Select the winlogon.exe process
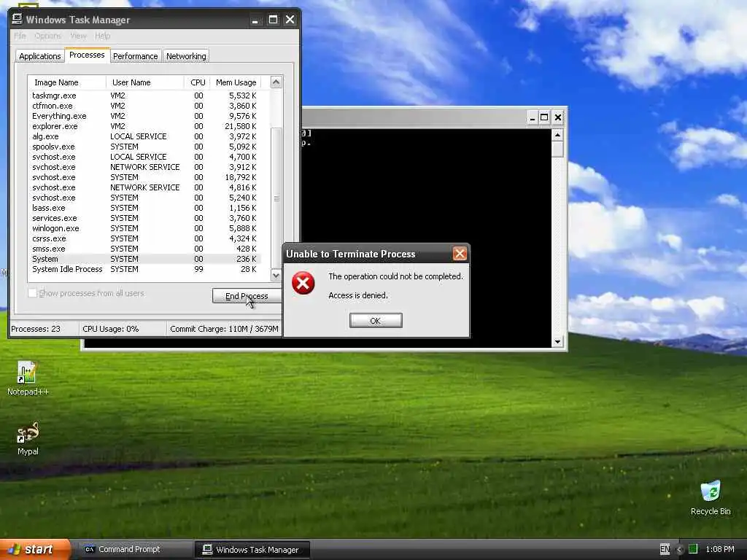 click(x=144, y=228)
